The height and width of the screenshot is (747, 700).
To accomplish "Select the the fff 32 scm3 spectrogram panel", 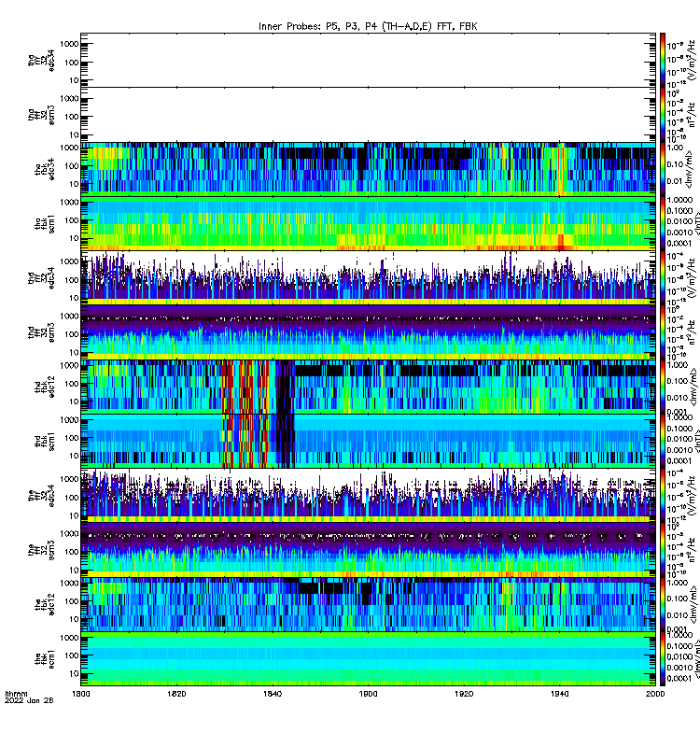I will (x=368, y=550).
